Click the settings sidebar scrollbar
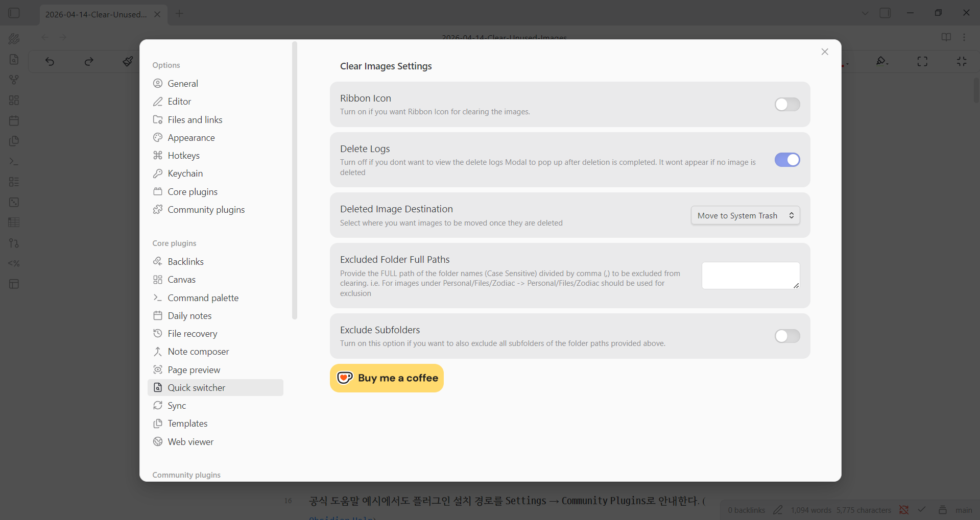 [x=294, y=181]
